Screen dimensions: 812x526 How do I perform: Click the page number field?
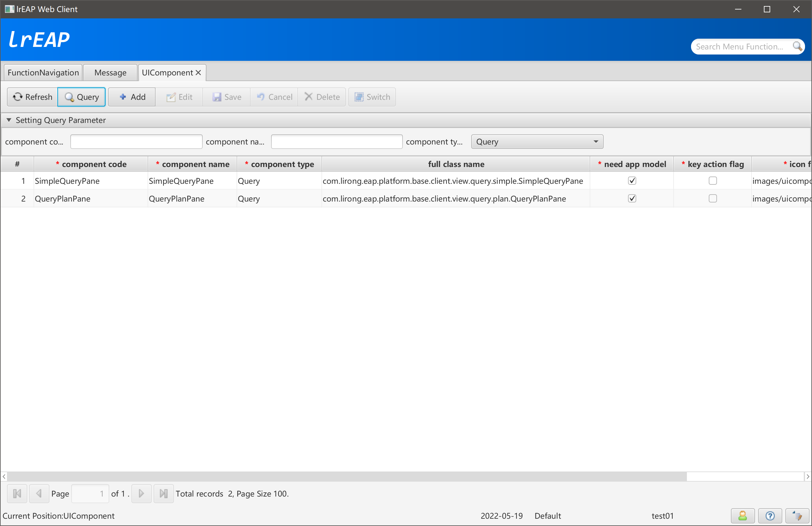tap(90, 494)
